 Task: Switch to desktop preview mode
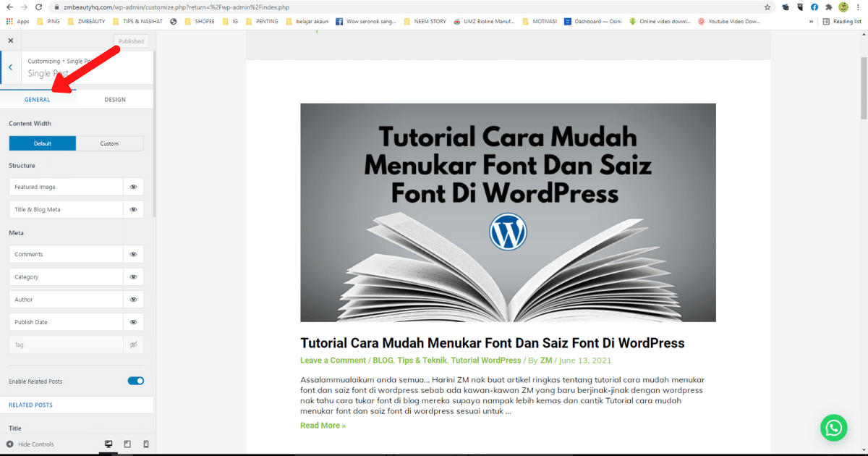[109, 444]
